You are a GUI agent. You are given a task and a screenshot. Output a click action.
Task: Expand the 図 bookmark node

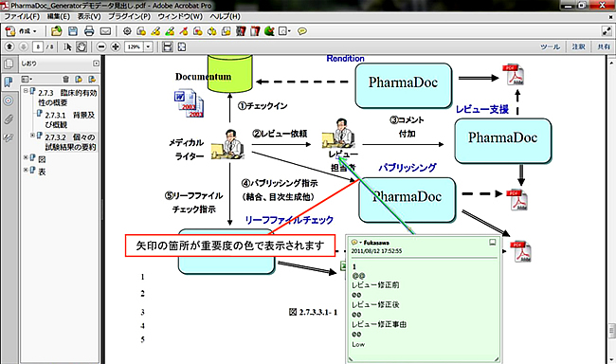pyautogui.click(x=26, y=157)
